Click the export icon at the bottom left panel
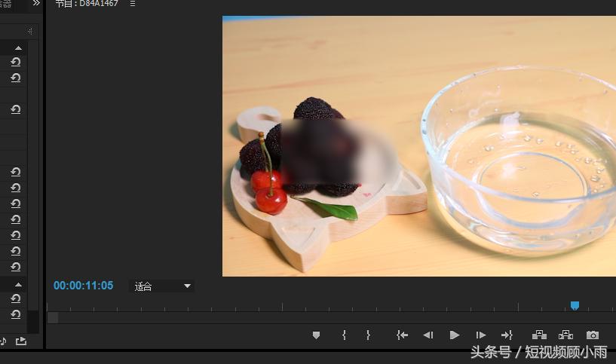The width and height of the screenshot is (616, 364). (21, 341)
